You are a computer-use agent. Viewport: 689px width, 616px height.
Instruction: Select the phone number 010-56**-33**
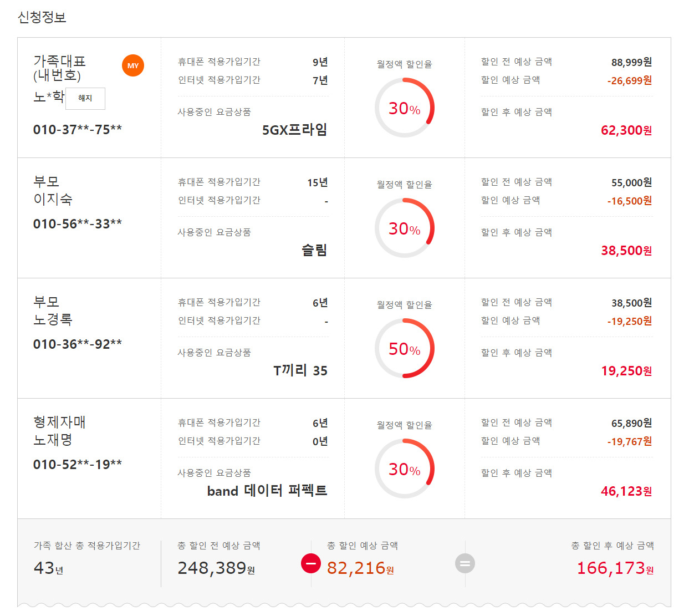pyautogui.click(x=78, y=224)
